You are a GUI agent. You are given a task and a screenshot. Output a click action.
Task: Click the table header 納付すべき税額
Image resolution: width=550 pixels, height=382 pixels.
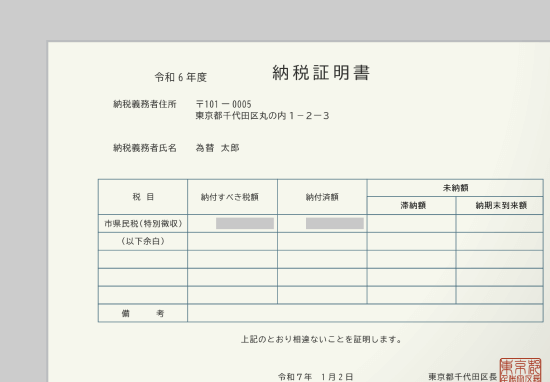tap(230, 197)
